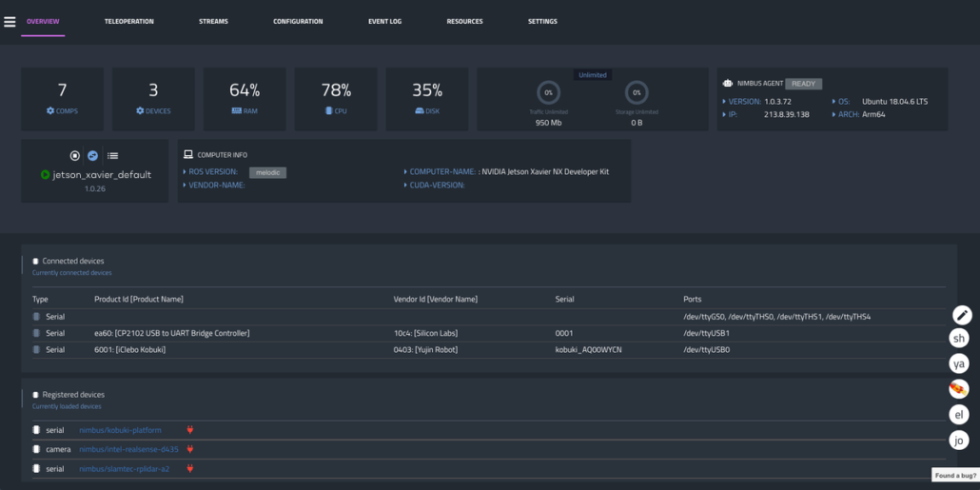Click the green play icon beside jetson_xavier_default
Screen dimensions: 980x490
pos(45,175)
